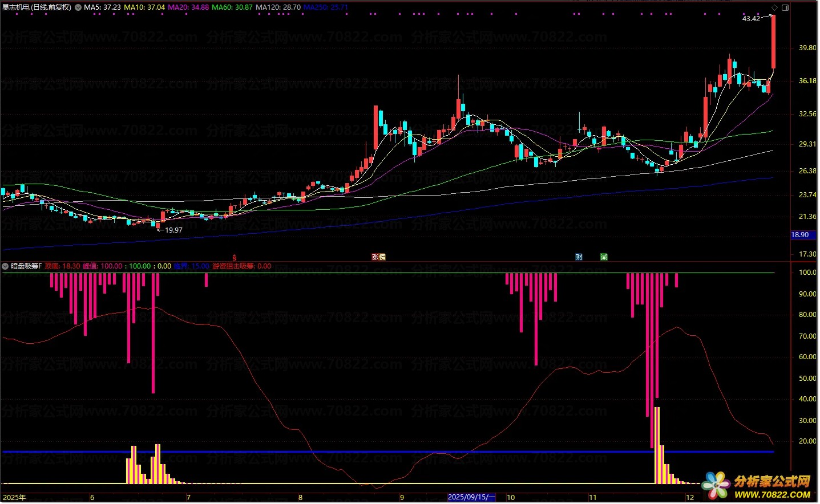Click the 43.42 high price annotation
The height and width of the screenshot is (504, 820).
pos(751,19)
